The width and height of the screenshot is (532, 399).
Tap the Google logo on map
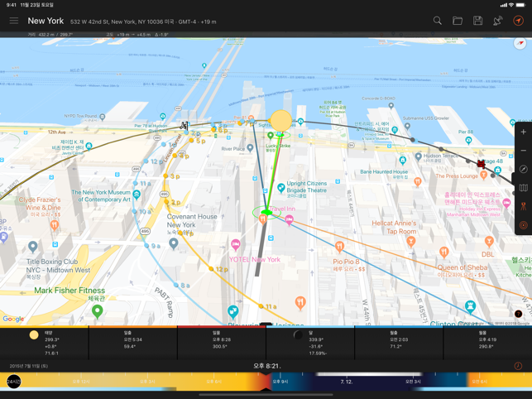coord(13,319)
